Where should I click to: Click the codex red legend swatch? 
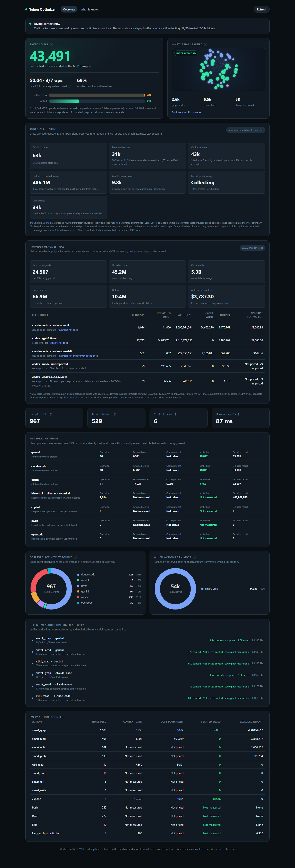point(78,597)
